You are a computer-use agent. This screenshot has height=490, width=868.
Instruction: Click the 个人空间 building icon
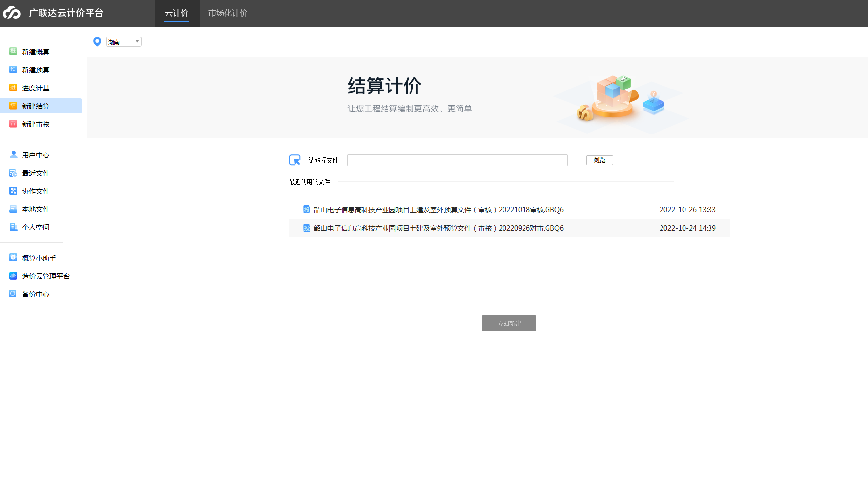(x=13, y=227)
